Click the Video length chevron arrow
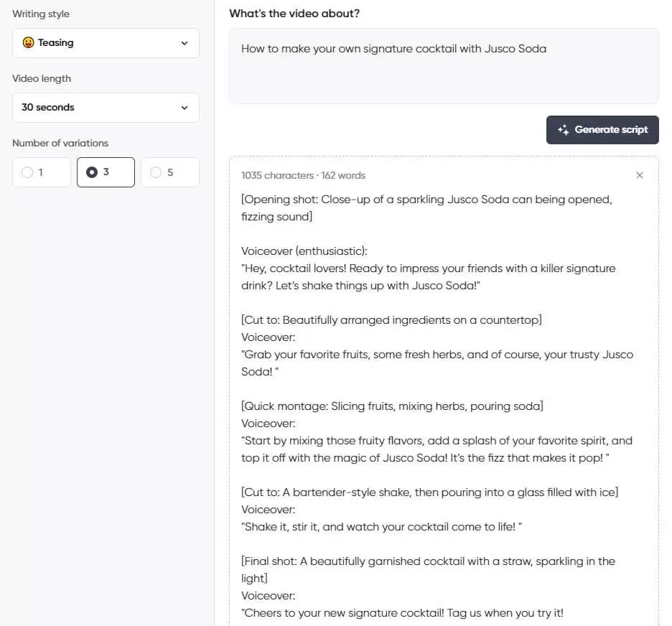672x626 pixels. pyautogui.click(x=185, y=108)
